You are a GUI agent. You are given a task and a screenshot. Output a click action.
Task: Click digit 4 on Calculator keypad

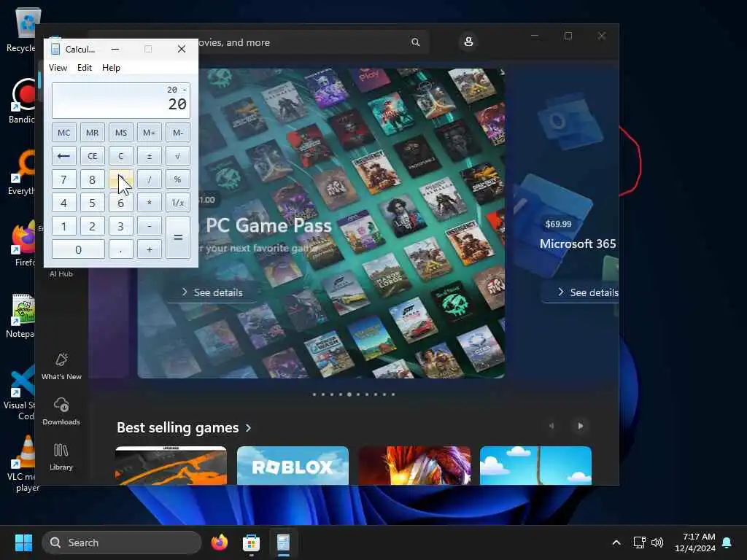[64, 203]
